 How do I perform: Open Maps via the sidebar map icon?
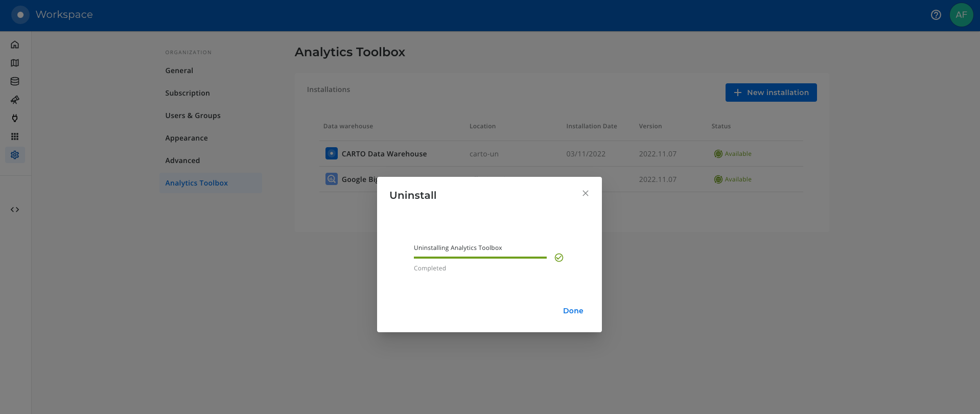[15, 63]
